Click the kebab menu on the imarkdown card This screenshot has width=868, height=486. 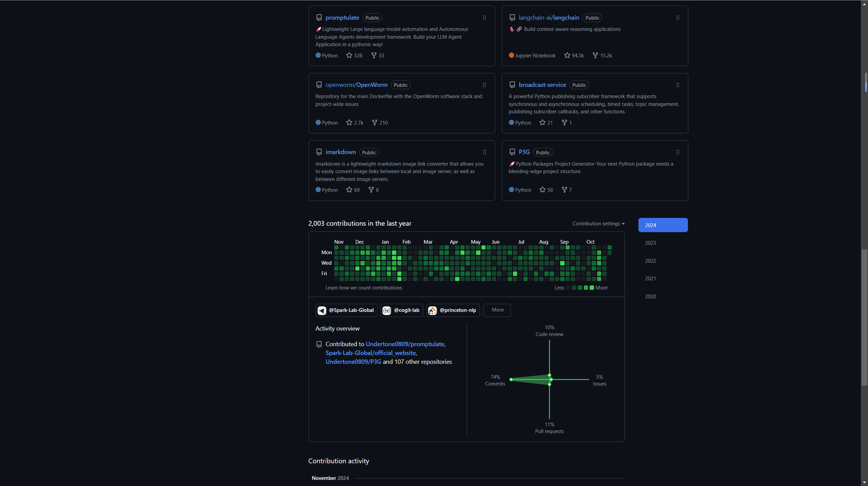(x=485, y=152)
